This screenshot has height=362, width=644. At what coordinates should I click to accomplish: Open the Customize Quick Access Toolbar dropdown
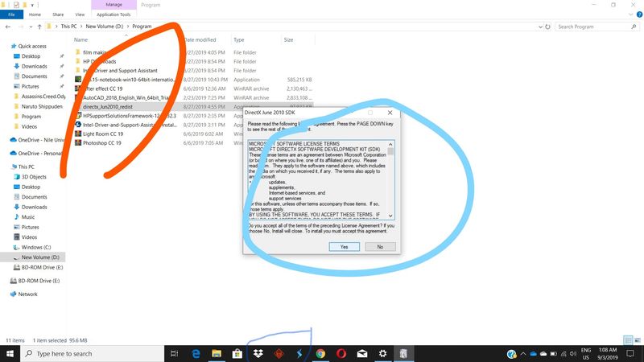[32, 6]
